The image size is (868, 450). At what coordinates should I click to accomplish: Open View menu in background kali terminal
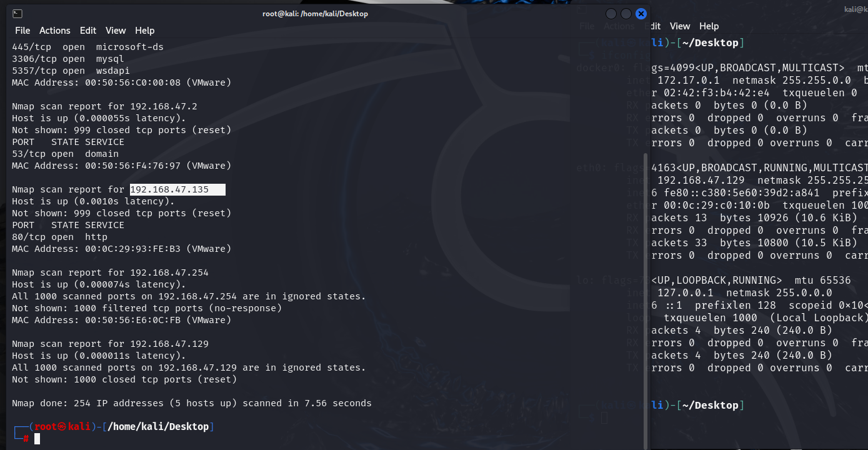pyautogui.click(x=680, y=26)
